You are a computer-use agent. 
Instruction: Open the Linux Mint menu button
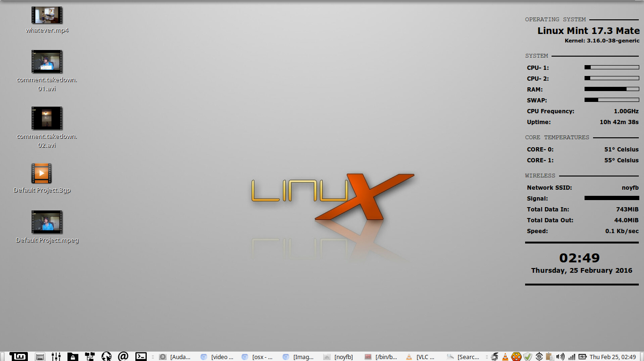[x=19, y=357]
